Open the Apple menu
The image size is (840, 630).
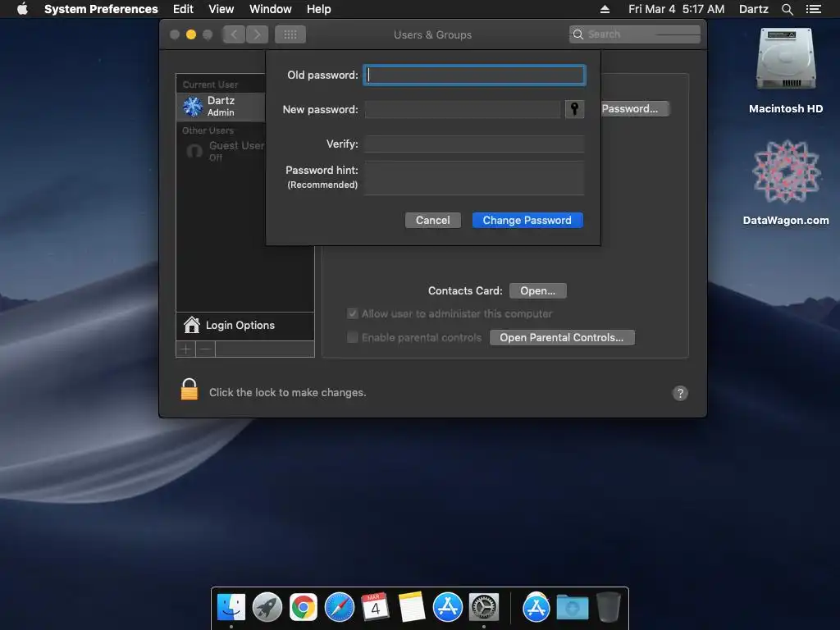22,8
